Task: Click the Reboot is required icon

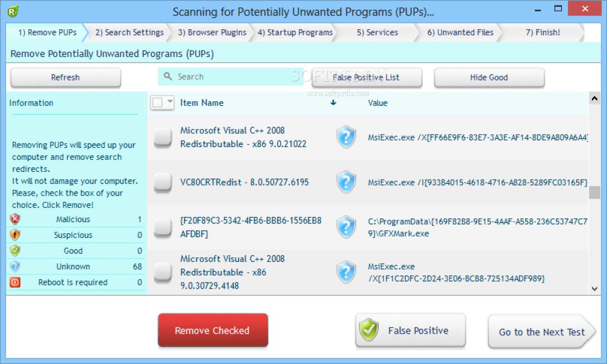Action: pyautogui.click(x=14, y=282)
